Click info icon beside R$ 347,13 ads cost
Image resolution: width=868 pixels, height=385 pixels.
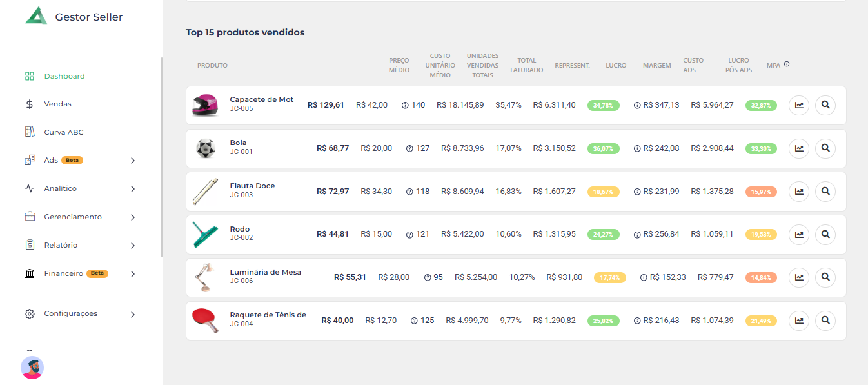[637, 106]
